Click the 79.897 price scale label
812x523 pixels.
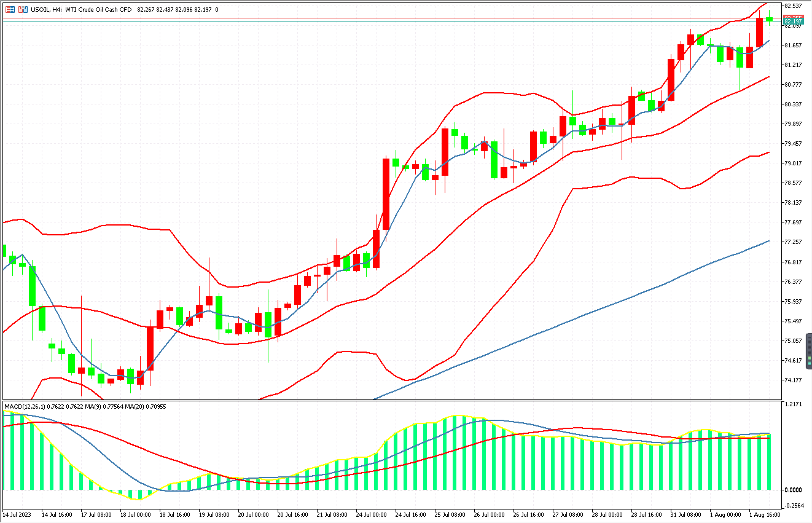tap(792, 124)
